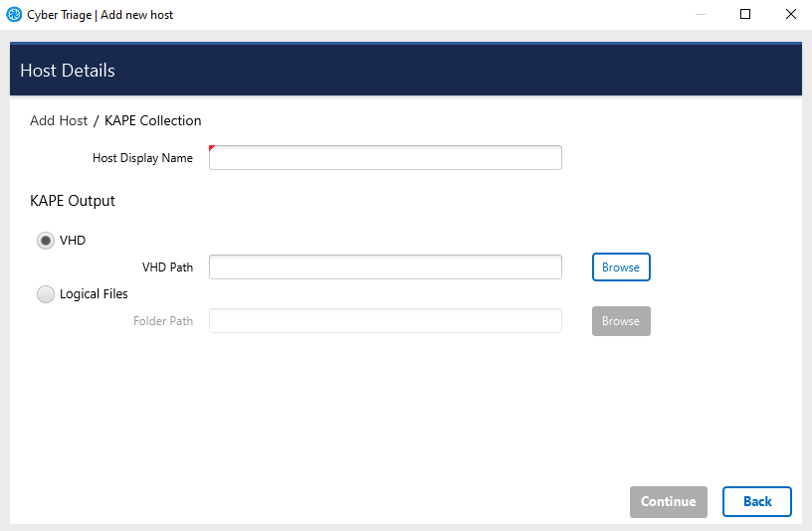Viewport: 812px width, 531px height.
Task: Maximize the Add new host window
Action: tap(745, 14)
